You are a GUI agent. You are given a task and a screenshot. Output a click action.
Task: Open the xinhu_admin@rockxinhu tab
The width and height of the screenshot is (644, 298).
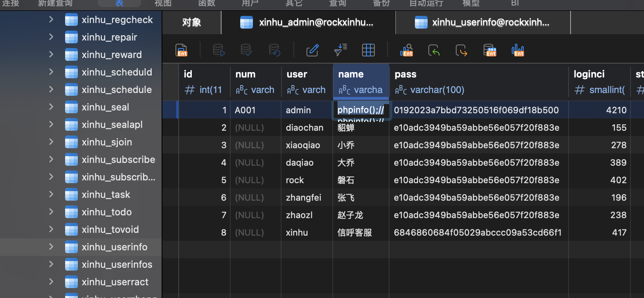[x=309, y=22]
